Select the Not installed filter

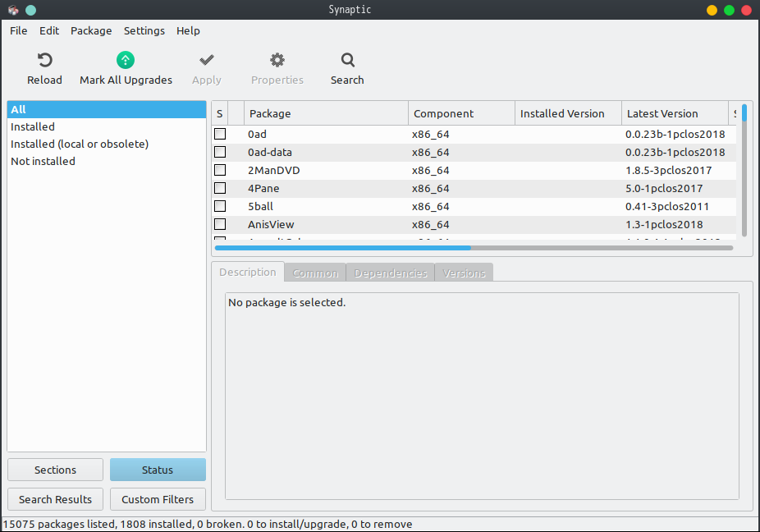[x=107, y=161]
